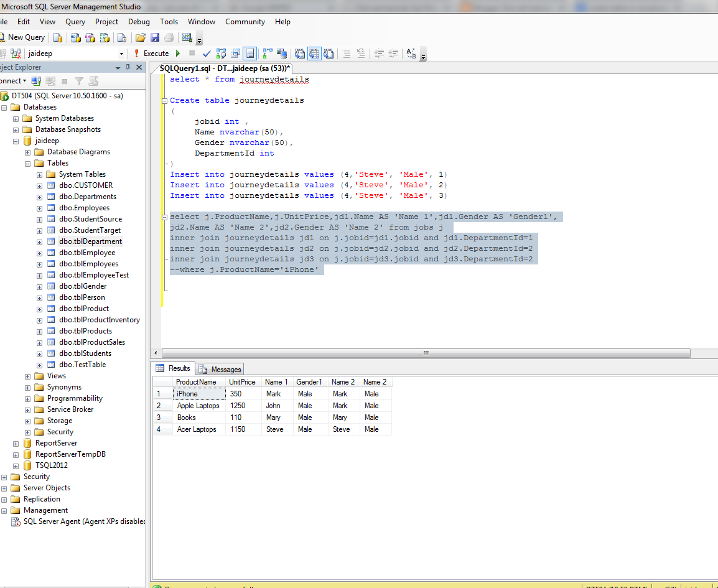Image resolution: width=718 pixels, height=588 pixels.
Task: Select dbo.tblEmployee table in tree
Action: (x=87, y=253)
